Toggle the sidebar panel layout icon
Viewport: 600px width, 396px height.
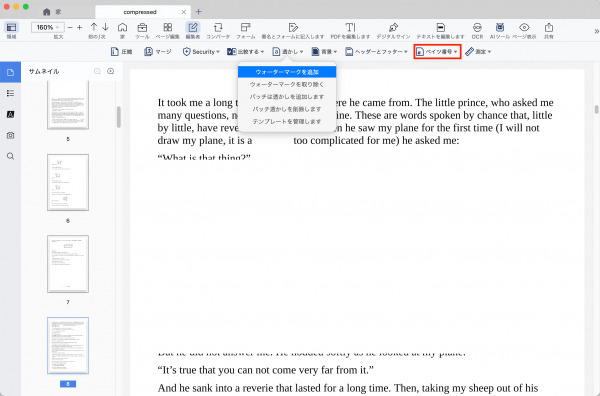tap(11, 27)
